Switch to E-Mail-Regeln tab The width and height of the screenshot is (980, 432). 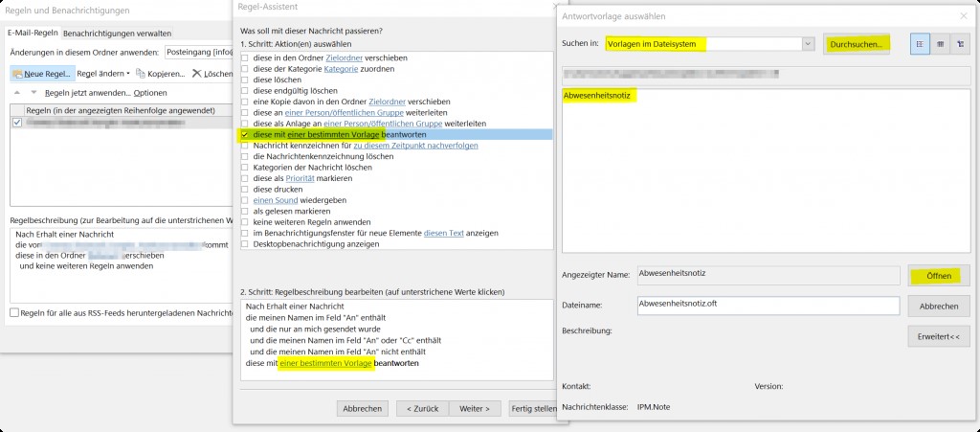pos(33,33)
